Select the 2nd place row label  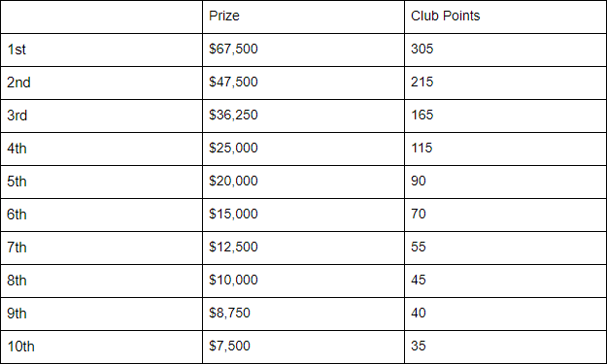point(101,83)
